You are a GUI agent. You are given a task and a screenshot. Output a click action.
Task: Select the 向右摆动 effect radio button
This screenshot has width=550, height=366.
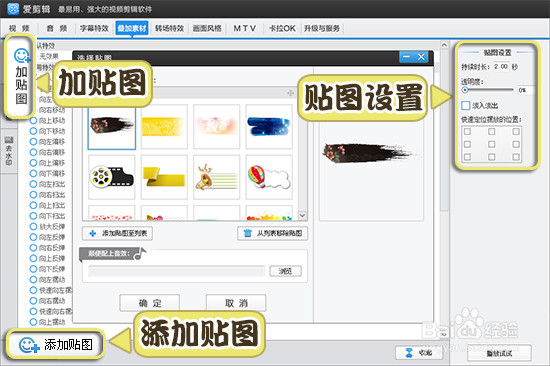(33, 301)
